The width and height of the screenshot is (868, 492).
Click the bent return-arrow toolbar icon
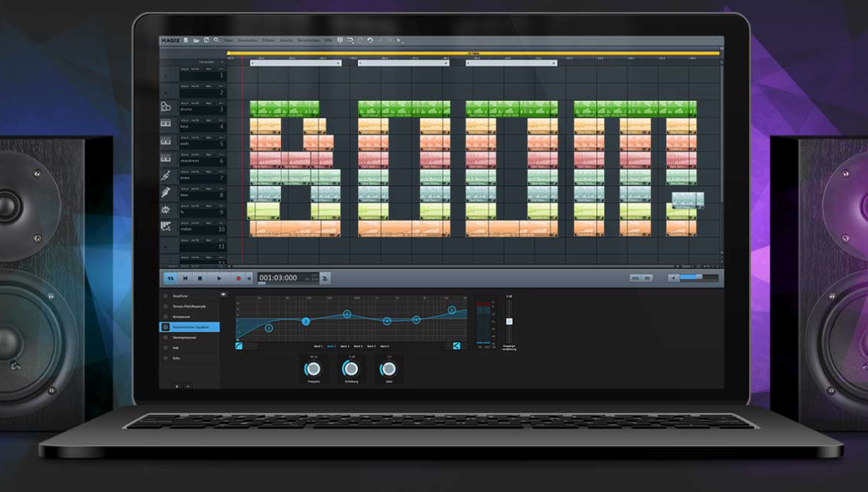(x=350, y=41)
